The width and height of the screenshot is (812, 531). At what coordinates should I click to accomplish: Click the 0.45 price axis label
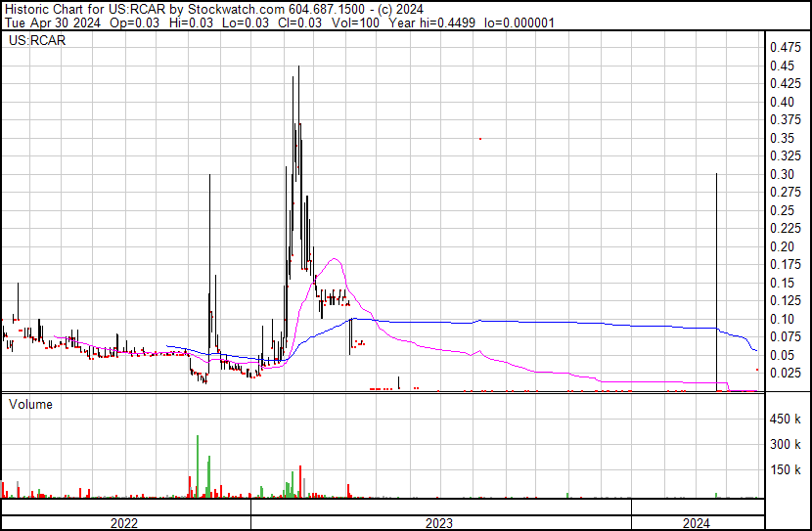point(782,66)
